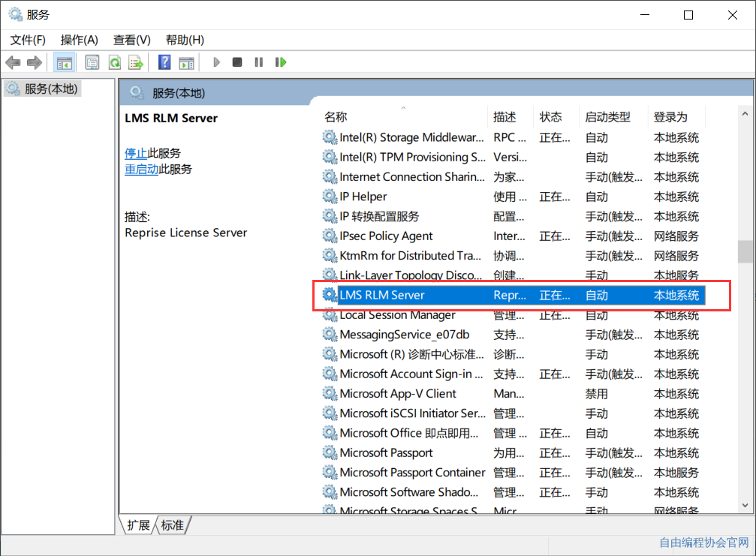Click gear icon beside Microsoft Passport Container
This screenshot has width=756, height=556.
(330, 473)
